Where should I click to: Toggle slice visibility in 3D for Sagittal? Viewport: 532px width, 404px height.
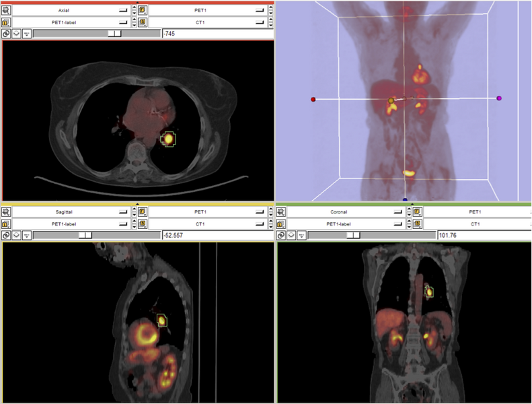click(x=17, y=235)
